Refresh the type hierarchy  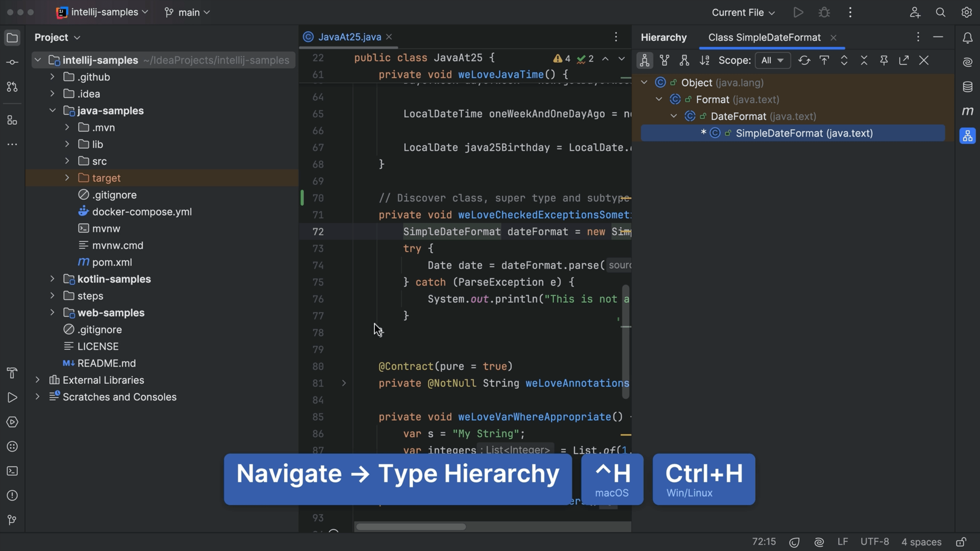[x=804, y=60]
